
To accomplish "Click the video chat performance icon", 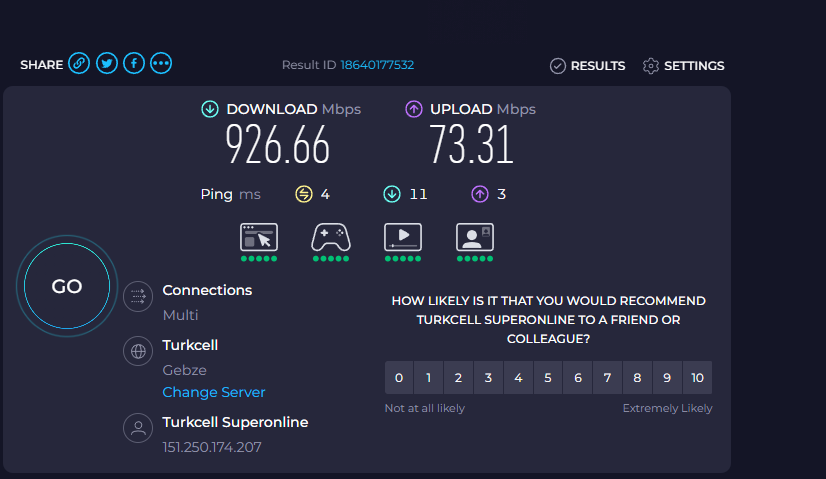I will (475, 237).
